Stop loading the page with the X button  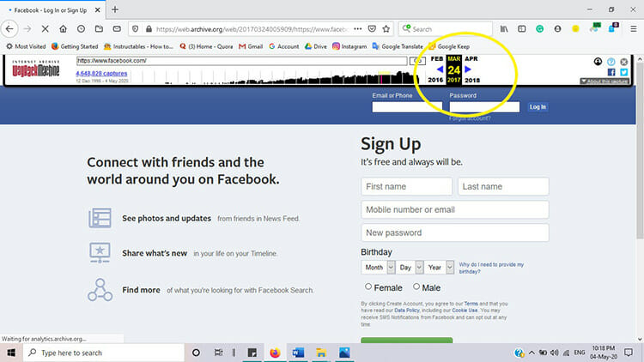click(46, 28)
